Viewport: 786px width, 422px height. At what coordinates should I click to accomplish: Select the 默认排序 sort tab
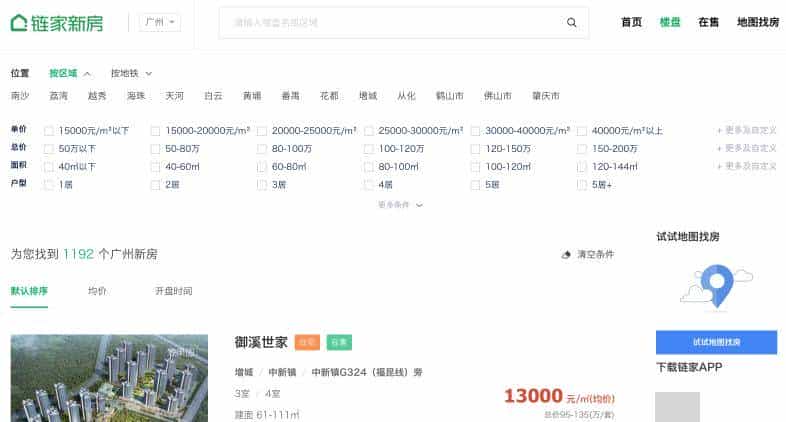[x=29, y=291]
